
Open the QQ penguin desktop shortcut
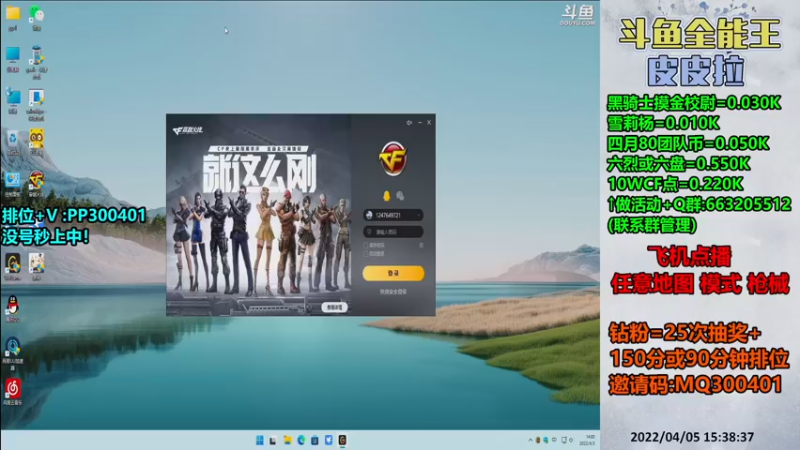click(13, 305)
